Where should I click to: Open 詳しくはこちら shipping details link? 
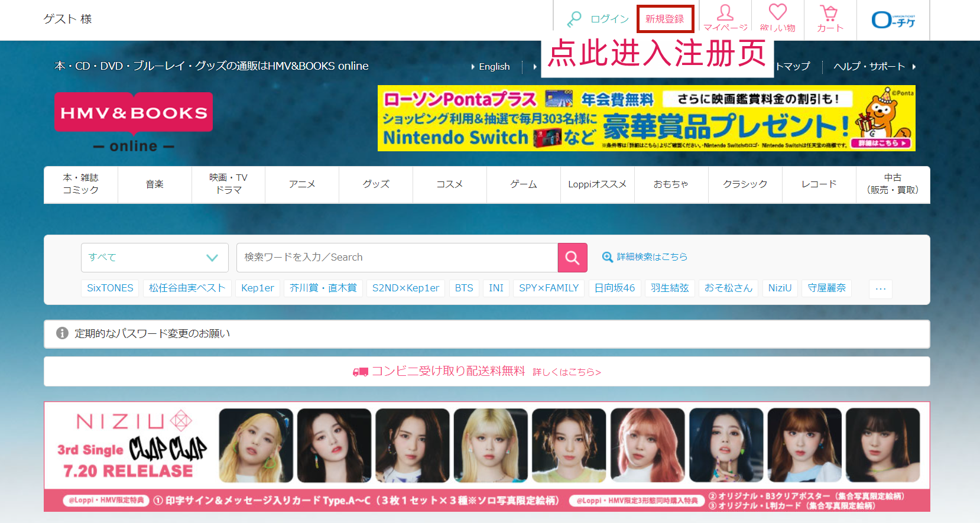[x=566, y=372]
